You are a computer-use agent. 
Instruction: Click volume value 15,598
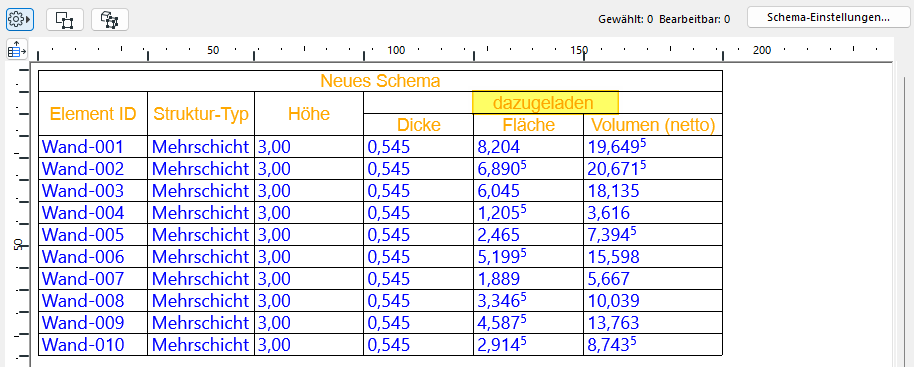coord(653,257)
